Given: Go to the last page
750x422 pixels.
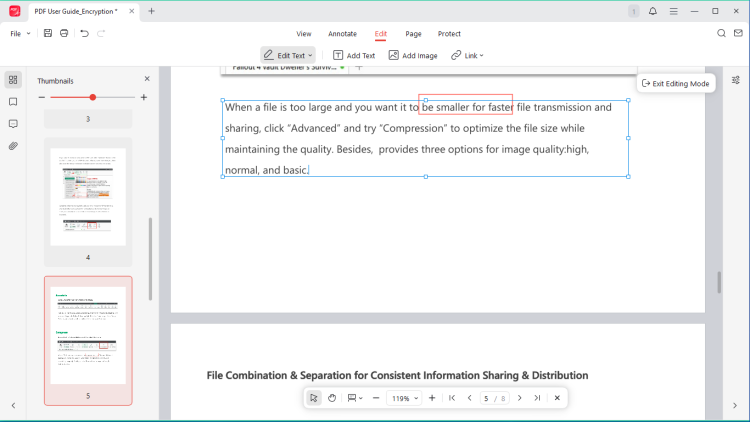Looking at the screenshot, I should coord(537,398).
